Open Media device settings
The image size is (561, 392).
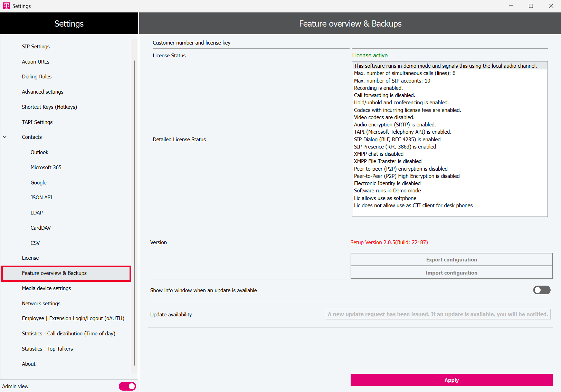(46, 288)
